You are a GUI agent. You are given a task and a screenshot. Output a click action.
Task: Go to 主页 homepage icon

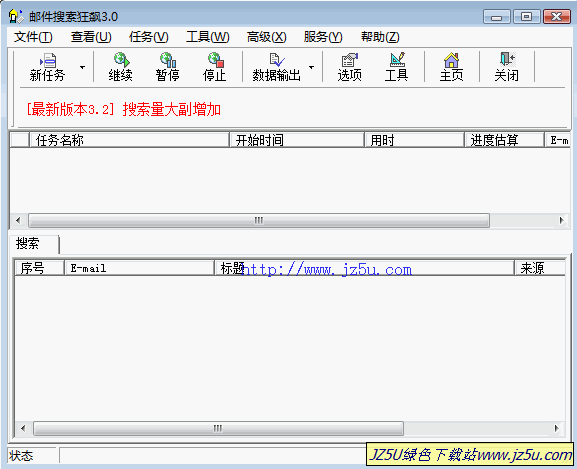(x=452, y=67)
